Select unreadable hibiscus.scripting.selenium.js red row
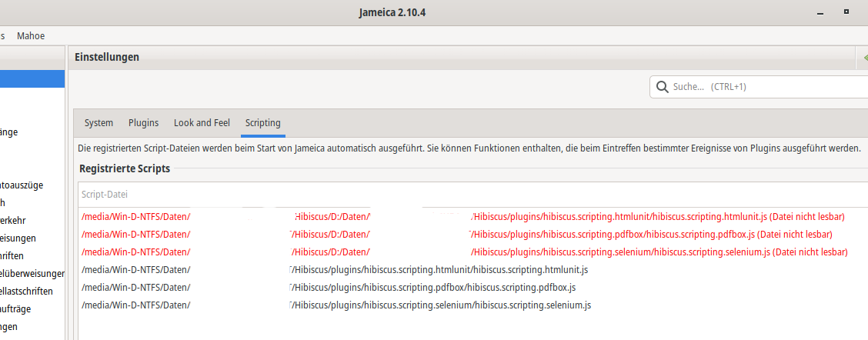Screen dimensions: 868x340 (x=472, y=252)
